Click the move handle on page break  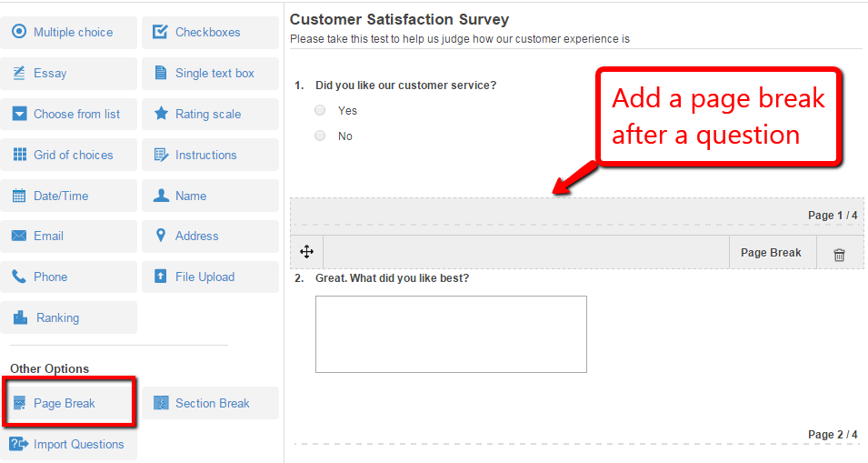tap(307, 252)
